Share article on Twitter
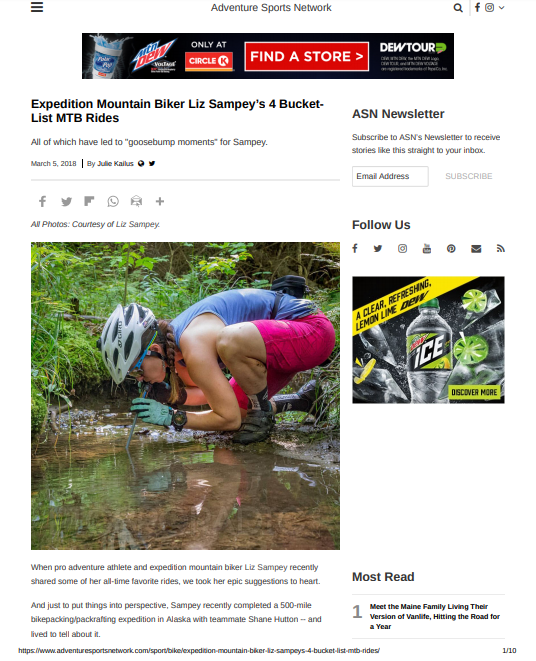The width and height of the screenshot is (536, 661). (x=66, y=201)
